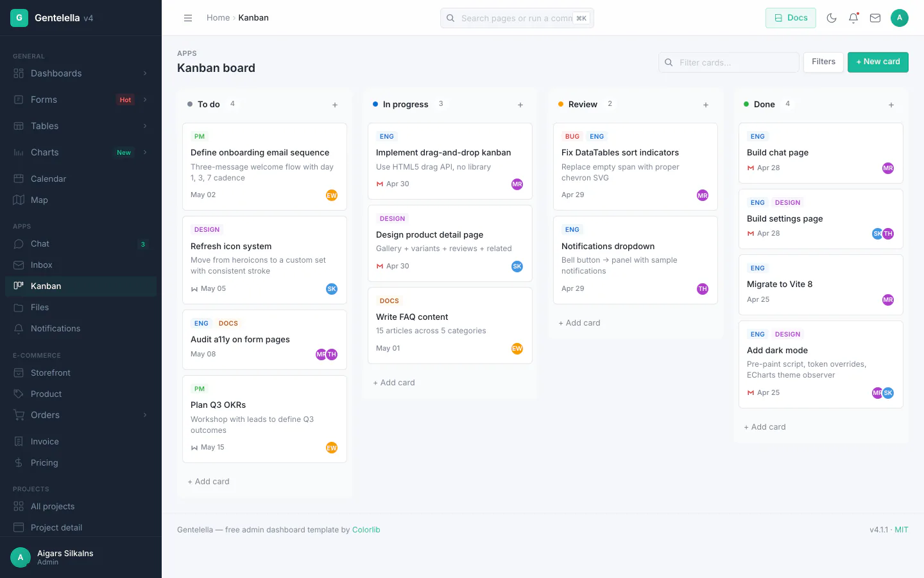Click the search magnifier icon in header

pyautogui.click(x=450, y=18)
